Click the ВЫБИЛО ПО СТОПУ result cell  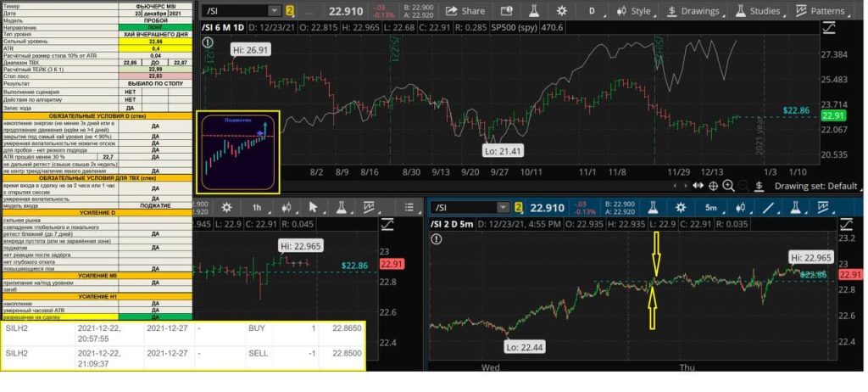click(156, 83)
